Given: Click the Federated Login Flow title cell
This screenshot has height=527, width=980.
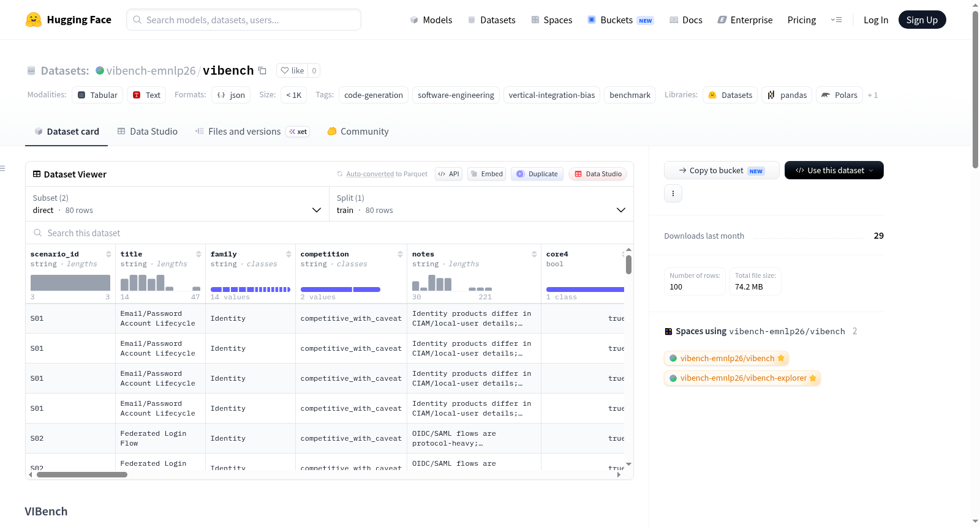Looking at the screenshot, I should pyautogui.click(x=160, y=438).
